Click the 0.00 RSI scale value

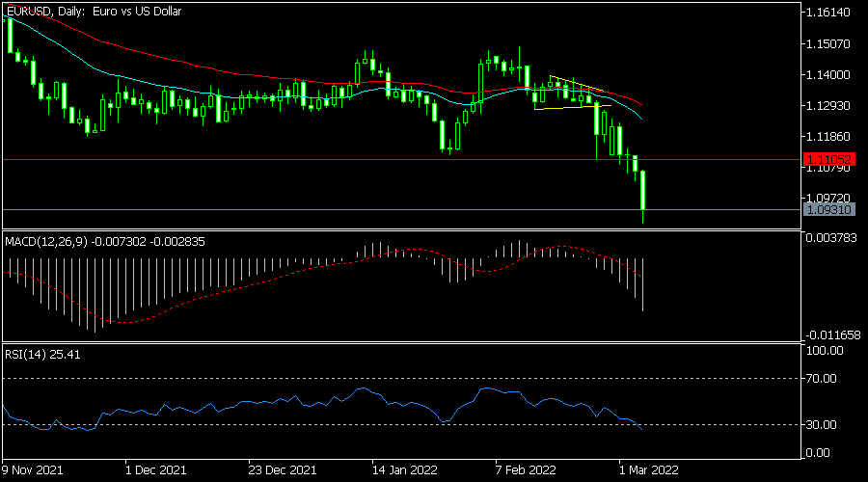(818, 453)
